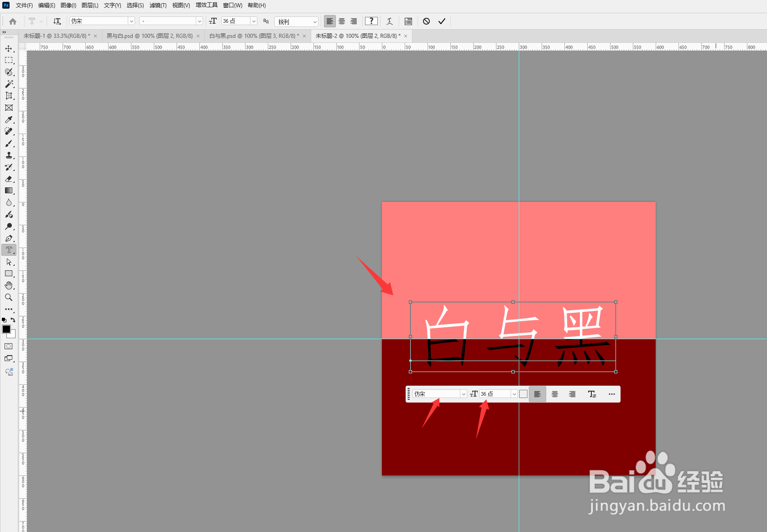Click text color swatch in floating taskbar
The width and height of the screenshot is (767, 532).
point(523,394)
